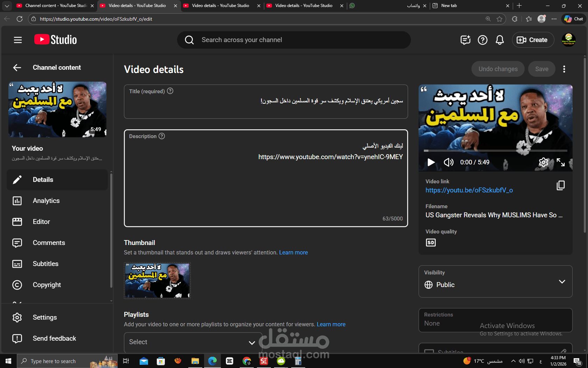Open channel Settings
The height and width of the screenshot is (368, 588).
coord(45,317)
